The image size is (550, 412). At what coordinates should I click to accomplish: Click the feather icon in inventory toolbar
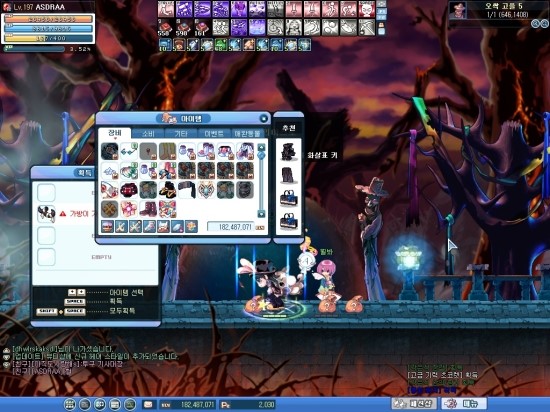click(x=177, y=227)
